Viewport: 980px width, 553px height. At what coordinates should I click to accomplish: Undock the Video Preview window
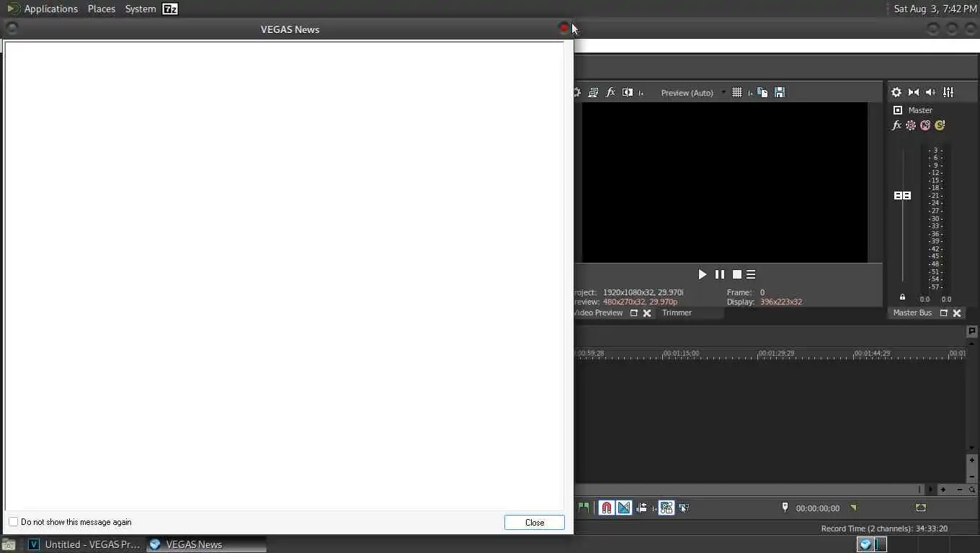pos(634,313)
